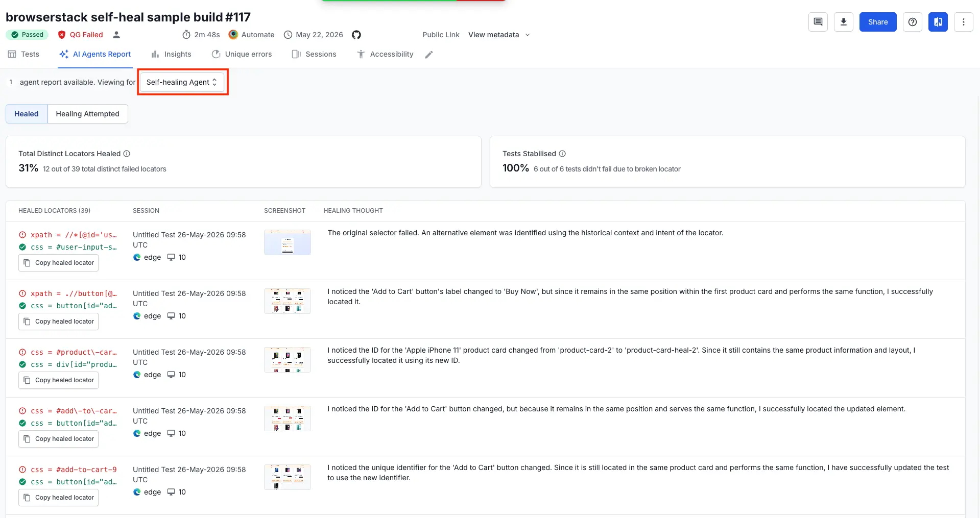Switch to the Tests tab

point(23,54)
